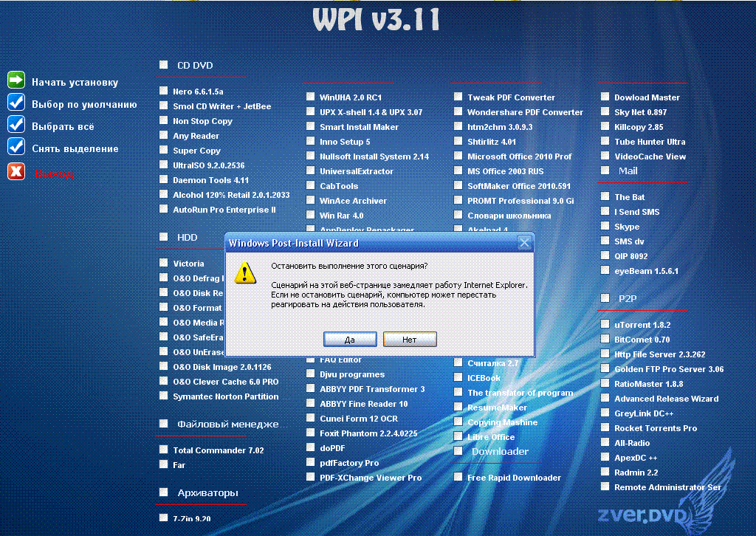
Task: Check the Radmin 2.2 checkbox
Action: (605, 472)
